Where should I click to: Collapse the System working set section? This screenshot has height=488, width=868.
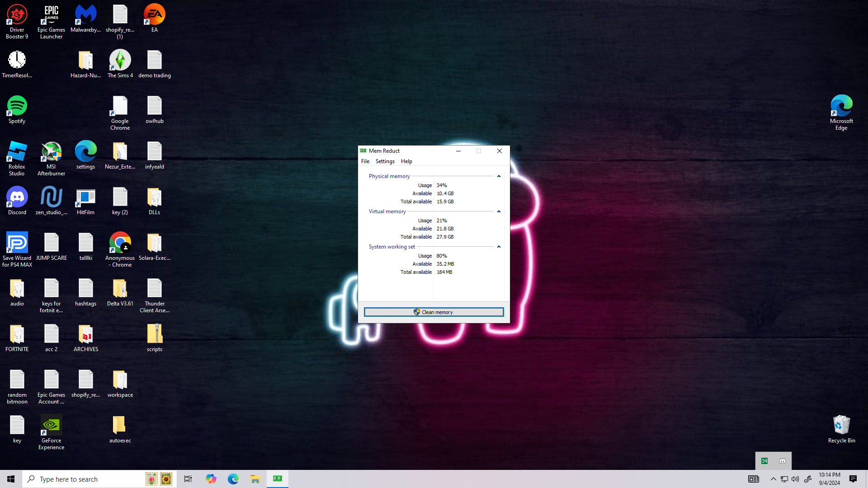tap(499, 247)
